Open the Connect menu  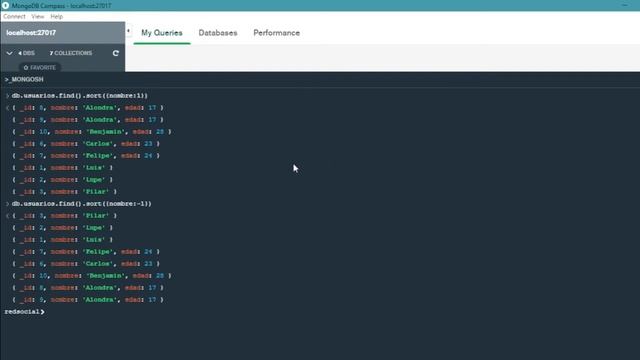(14, 17)
